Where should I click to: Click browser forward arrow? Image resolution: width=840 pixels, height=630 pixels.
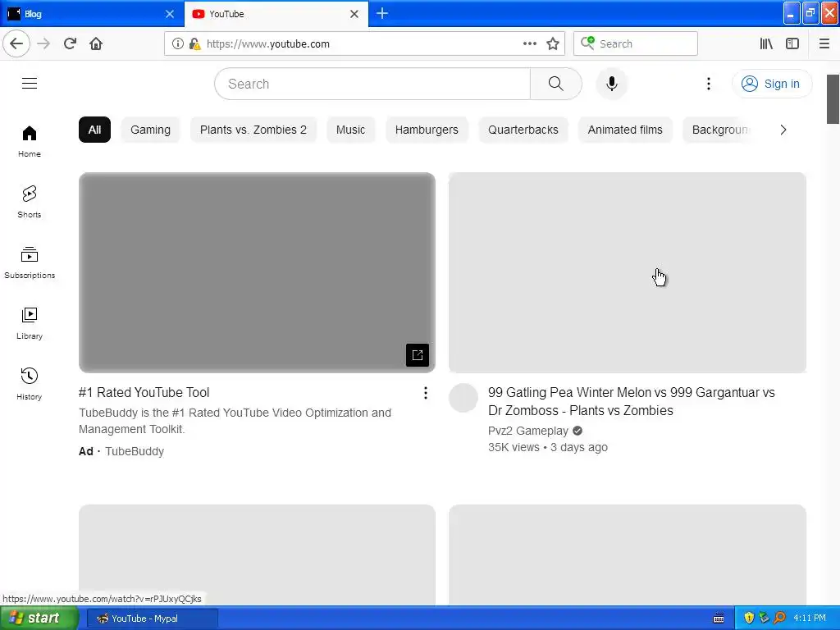point(43,44)
